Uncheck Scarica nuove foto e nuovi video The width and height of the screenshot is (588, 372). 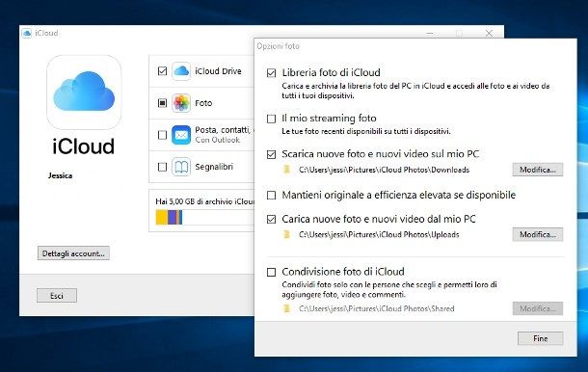coord(271,154)
